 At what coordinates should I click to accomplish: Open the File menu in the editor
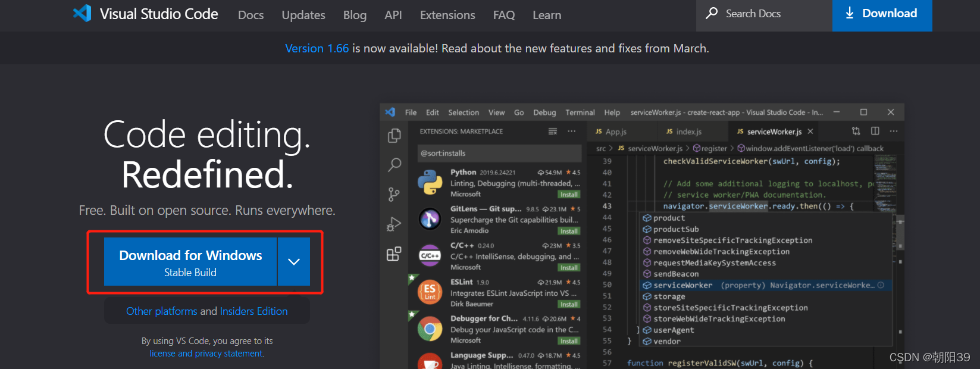coord(411,112)
